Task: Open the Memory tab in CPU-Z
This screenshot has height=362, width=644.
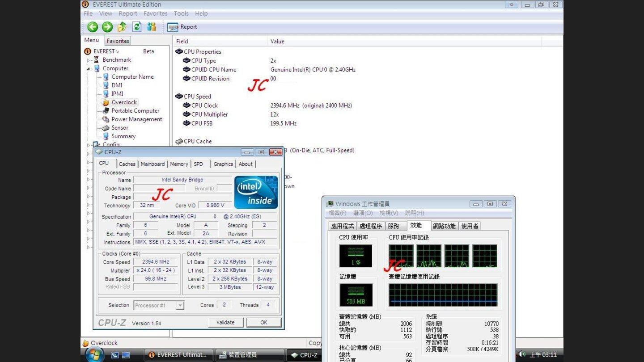Action: pos(179,164)
